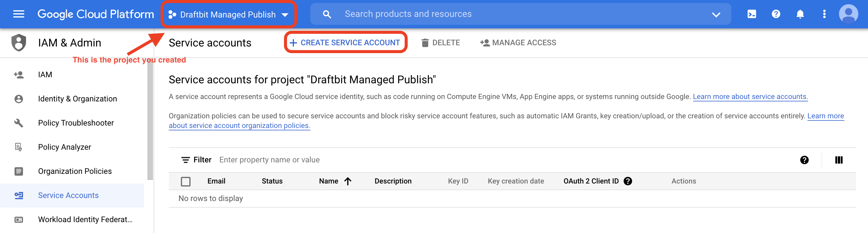Screen dimensions: 868x233
Task: Click the Google Cloud Platform logo
Action: (x=96, y=14)
